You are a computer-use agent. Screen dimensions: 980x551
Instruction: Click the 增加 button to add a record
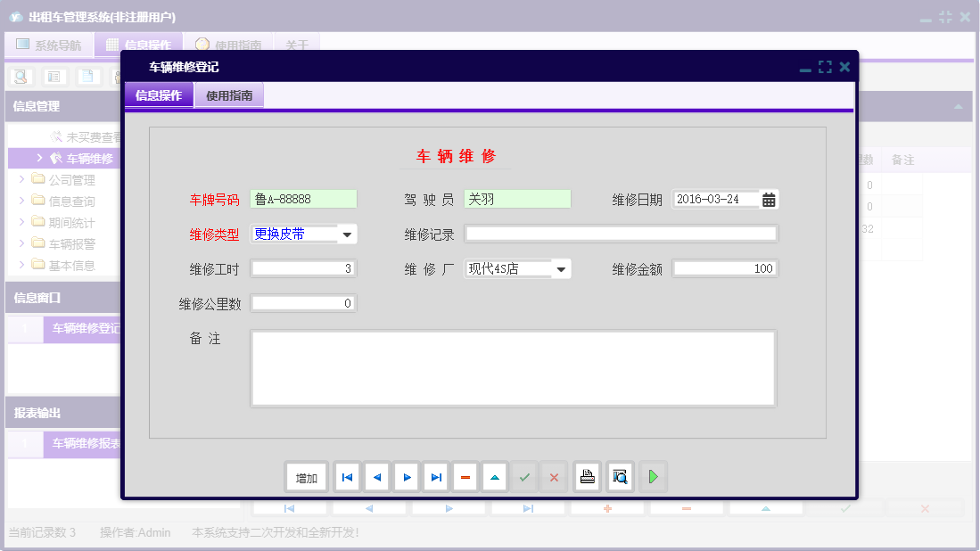coord(306,476)
